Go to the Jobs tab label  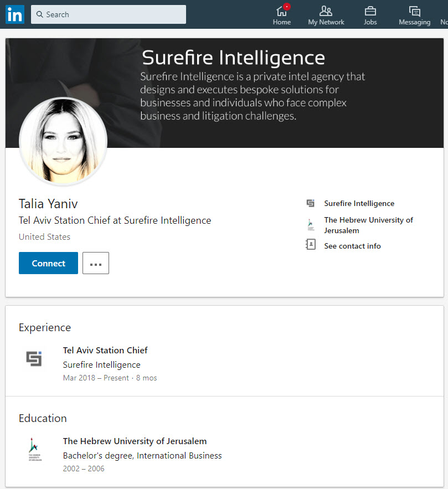point(370,22)
